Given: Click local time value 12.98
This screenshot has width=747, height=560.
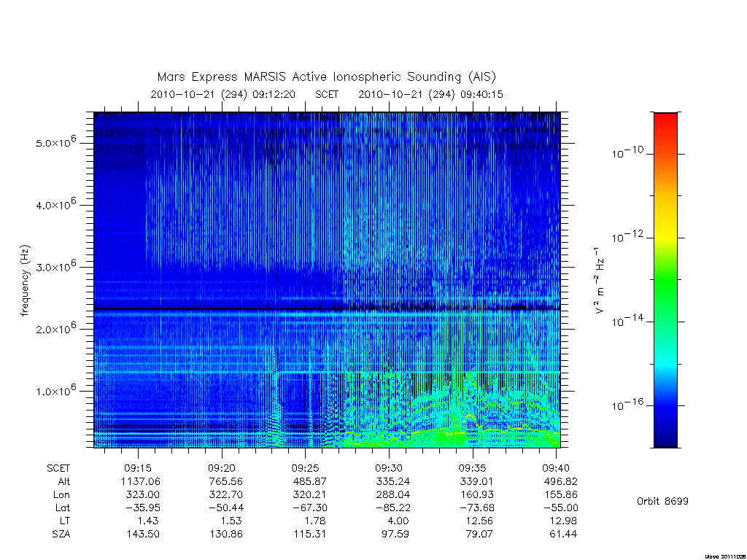Looking at the screenshot, I should click(x=564, y=521).
